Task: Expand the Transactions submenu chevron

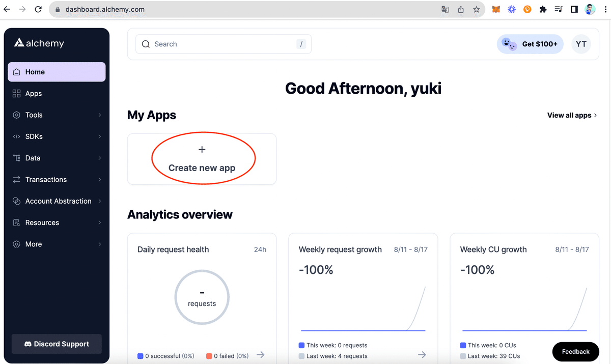Action: pos(100,180)
